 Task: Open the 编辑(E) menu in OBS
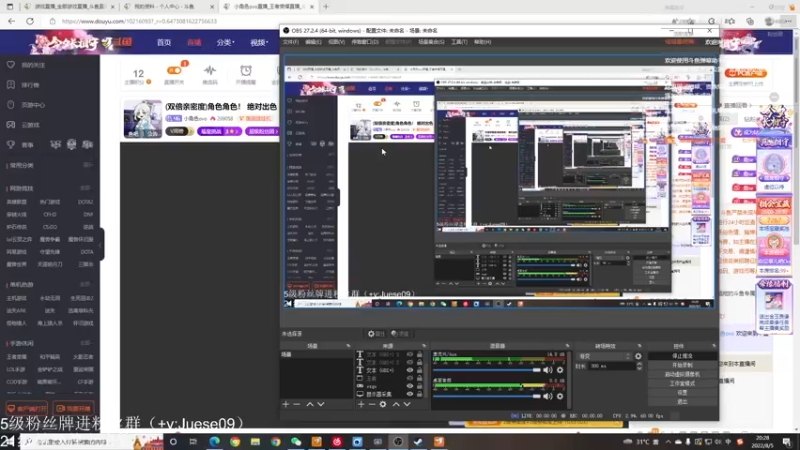[313, 42]
